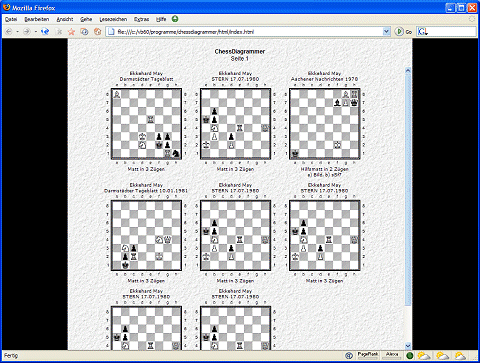Expand the address bar dropdown arrow
The height and width of the screenshot is (363, 480).
(x=386, y=32)
